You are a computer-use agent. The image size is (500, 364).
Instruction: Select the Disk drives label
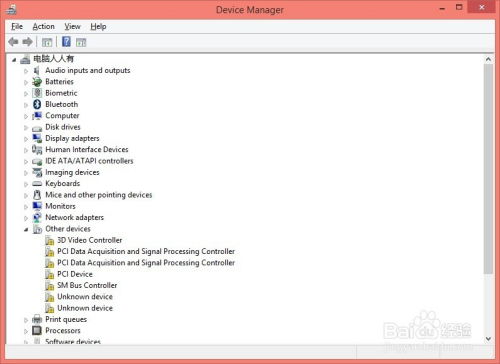pyautogui.click(x=63, y=127)
